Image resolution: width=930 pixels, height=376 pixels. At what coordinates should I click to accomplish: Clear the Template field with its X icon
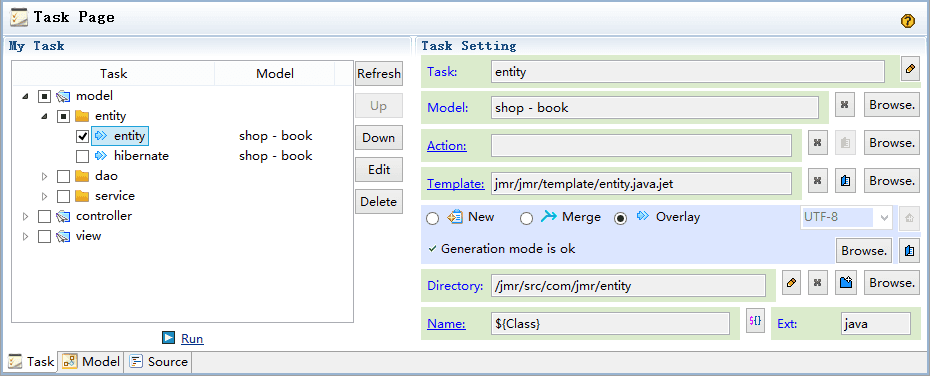(x=817, y=181)
